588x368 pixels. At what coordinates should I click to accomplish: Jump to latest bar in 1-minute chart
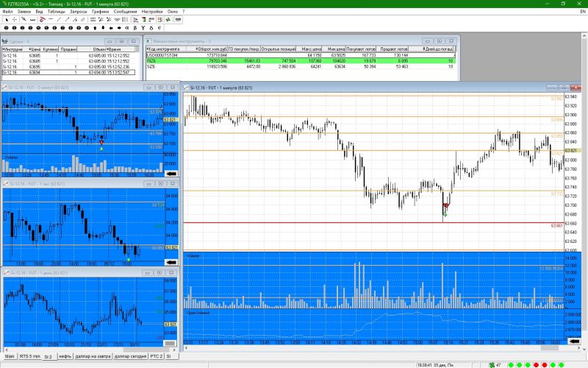point(574,341)
